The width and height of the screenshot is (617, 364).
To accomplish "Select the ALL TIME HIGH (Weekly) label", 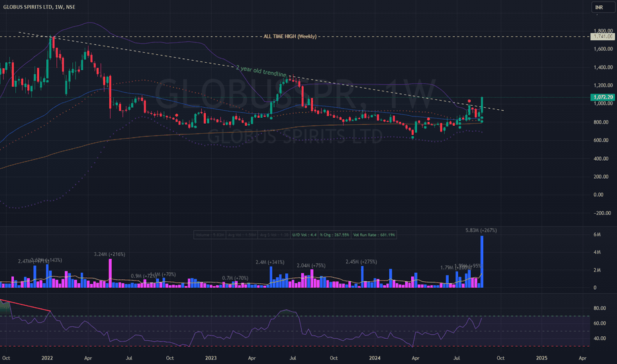I will 290,36.
